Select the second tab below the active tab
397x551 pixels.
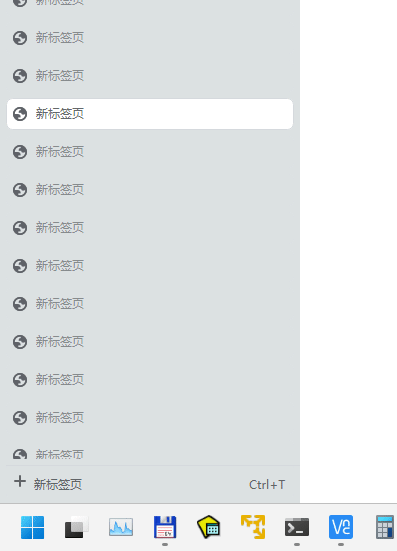point(150,190)
